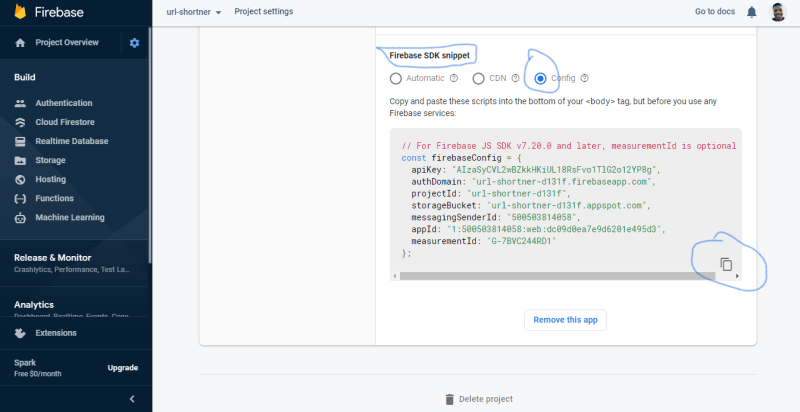Copy config snippet with copy icon
Image resolution: width=800 pixels, height=412 pixels.
726,264
